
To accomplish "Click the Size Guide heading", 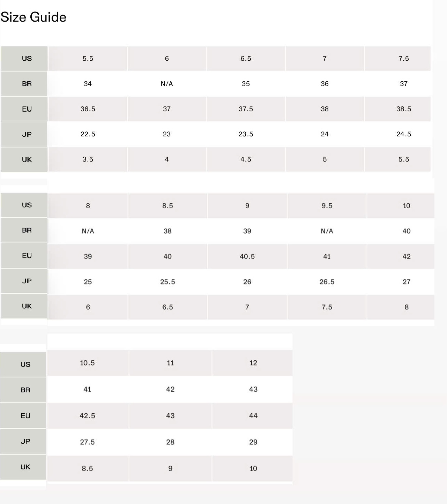I will (x=33, y=17).
